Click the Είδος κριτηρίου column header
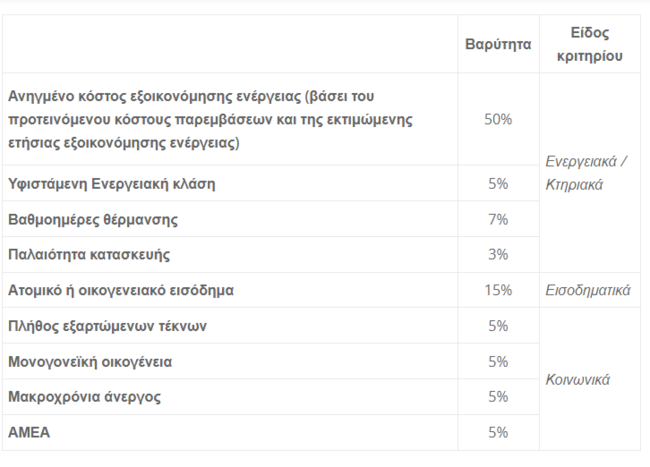Screen dimensions: 650x467 coord(589,44)
